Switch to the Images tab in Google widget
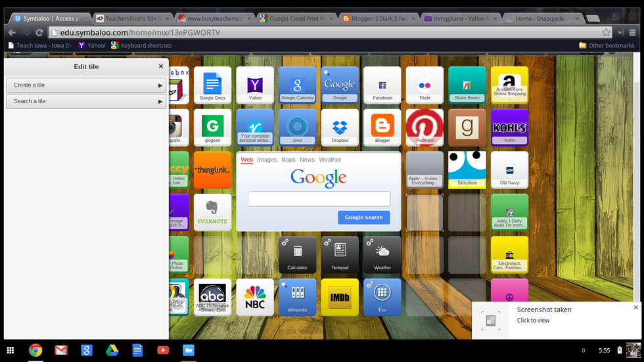 point(267,160)
